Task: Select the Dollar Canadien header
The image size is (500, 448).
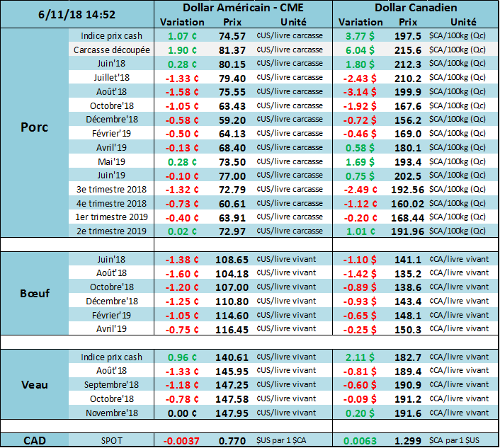Action: coord(415,8)
